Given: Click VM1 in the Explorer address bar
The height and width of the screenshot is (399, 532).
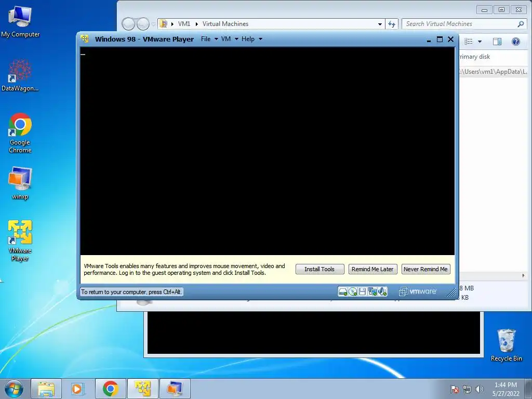Looking at the screenshot, I should (184, 24).
